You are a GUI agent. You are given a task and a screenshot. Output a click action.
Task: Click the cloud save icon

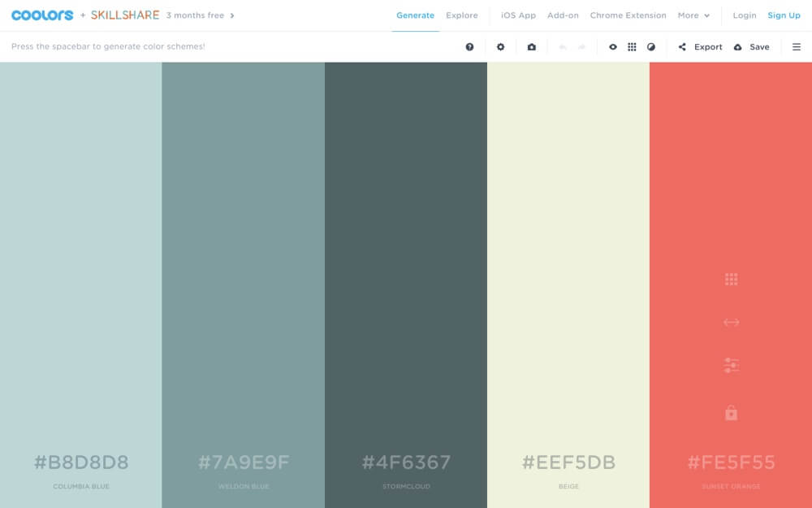pos(737,47)
